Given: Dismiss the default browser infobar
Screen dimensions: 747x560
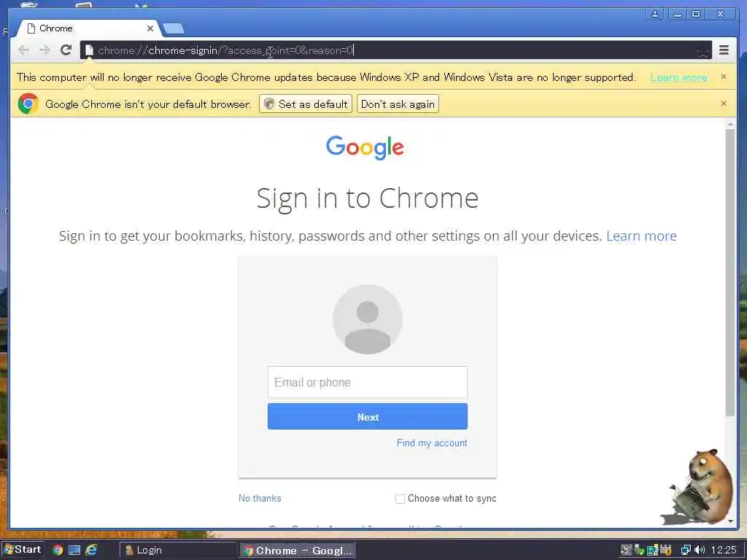Looking at the screenshot, I should click(723, 104).
